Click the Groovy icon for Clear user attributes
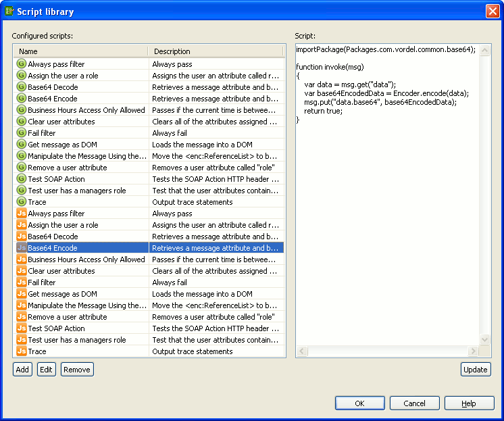The height and width of the screenshot is (421, 504). [x=21, y=121]
